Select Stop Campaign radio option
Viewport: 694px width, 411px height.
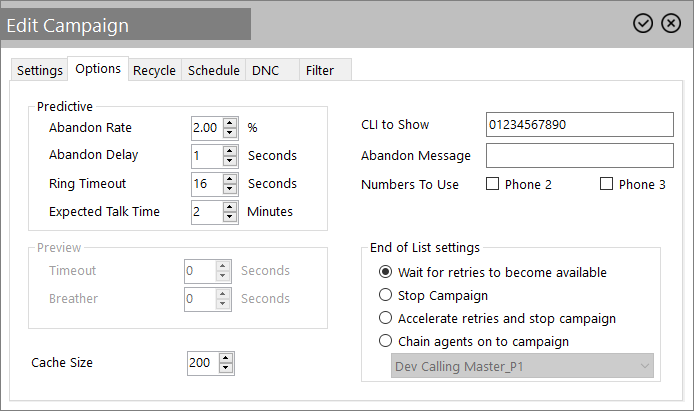386,295
